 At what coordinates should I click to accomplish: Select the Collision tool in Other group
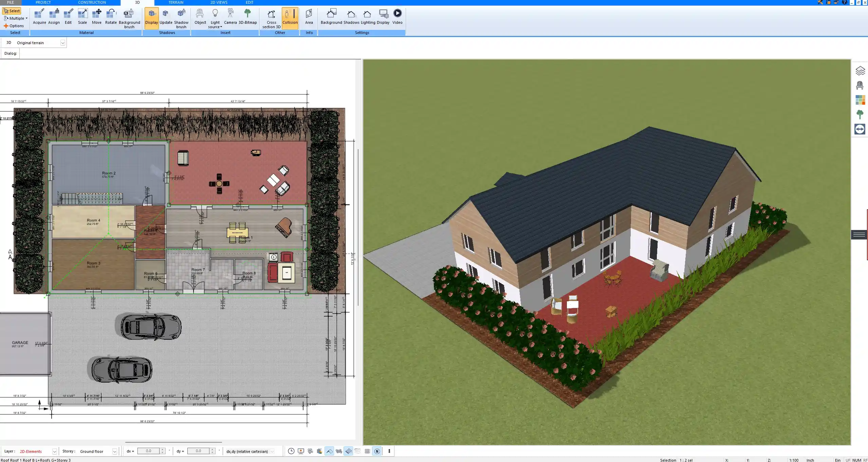click(290, 18)
